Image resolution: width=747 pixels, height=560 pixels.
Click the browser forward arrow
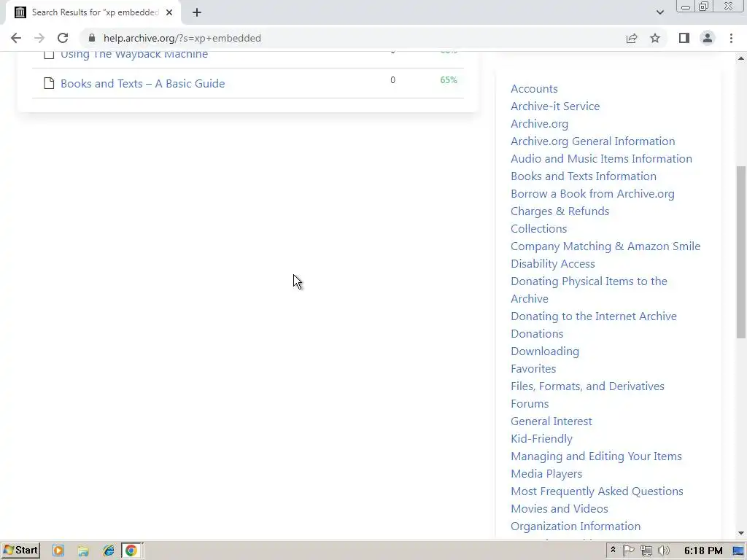(39, 38)
